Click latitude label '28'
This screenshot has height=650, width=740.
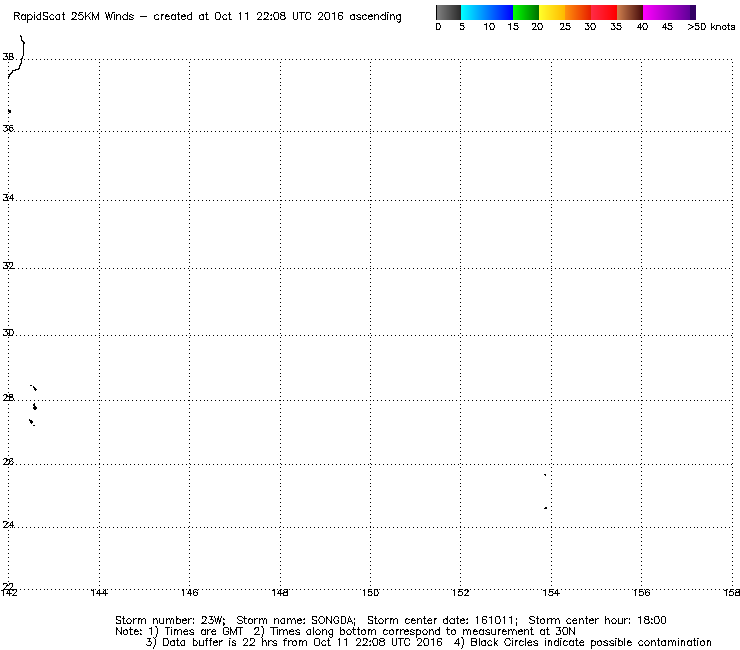click(x=8, y=397)
